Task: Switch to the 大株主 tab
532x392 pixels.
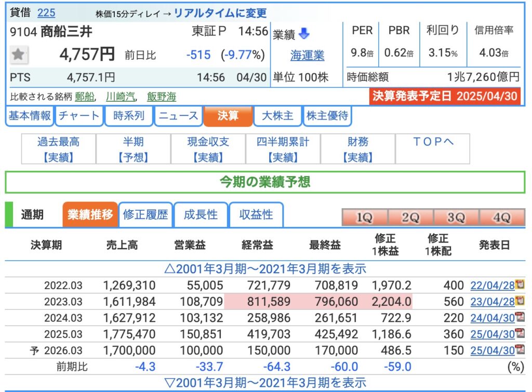Action: (277, 116)
